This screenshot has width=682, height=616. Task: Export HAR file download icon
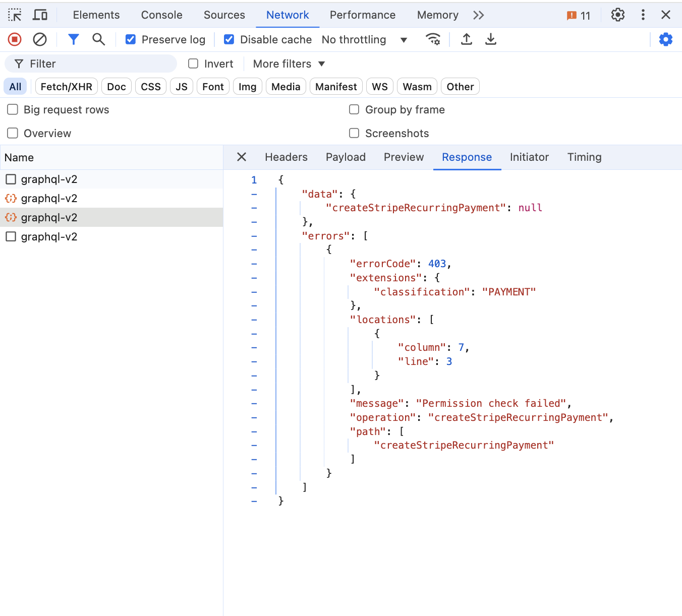tap(491, 39)
